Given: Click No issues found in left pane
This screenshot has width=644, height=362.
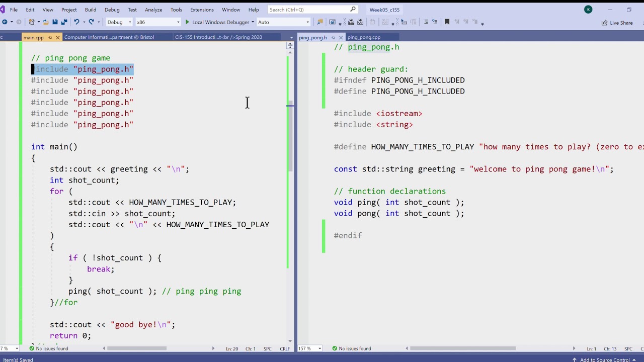Looking at the screenshot, I should click(x=48, y=348).
